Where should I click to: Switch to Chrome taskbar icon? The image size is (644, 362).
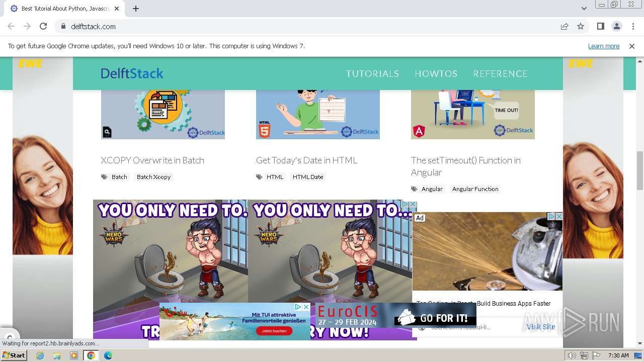pyautogui.click(x=91, y=355)
